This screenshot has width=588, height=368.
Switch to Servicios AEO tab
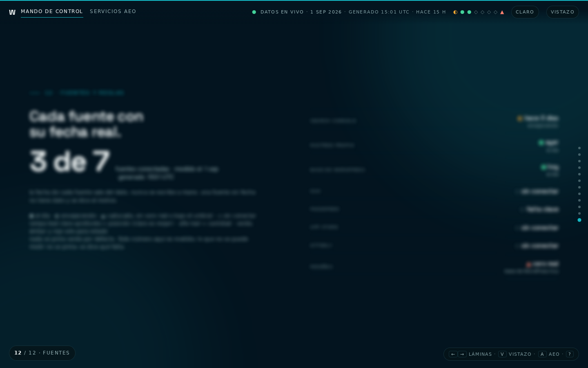(113, 11)
